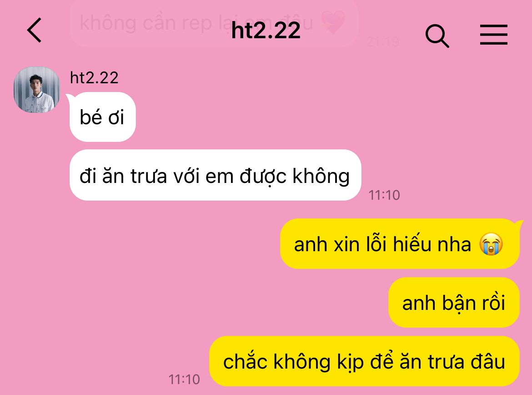Tap the 11:10 timestamp beside the white bubble
This screenshot has height=395, width=532.
384,195
